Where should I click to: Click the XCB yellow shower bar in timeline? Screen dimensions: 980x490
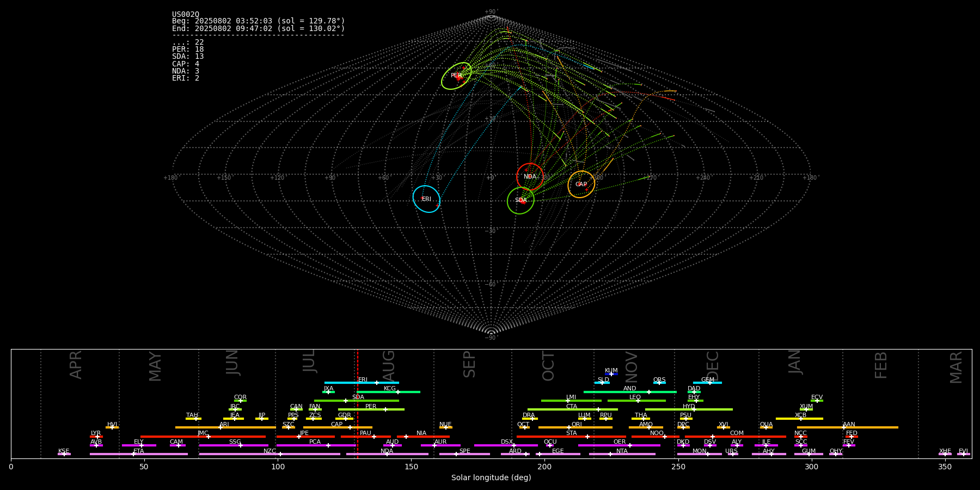799,418
